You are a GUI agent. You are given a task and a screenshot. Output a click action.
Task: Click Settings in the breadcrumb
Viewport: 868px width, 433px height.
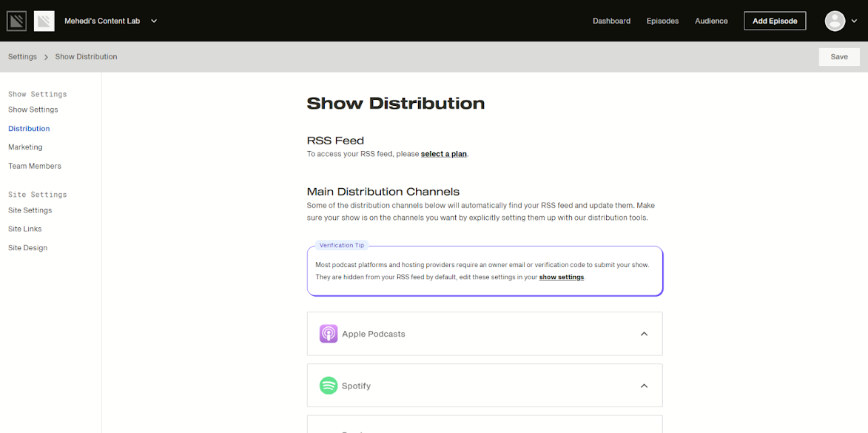tap(22, 56)
